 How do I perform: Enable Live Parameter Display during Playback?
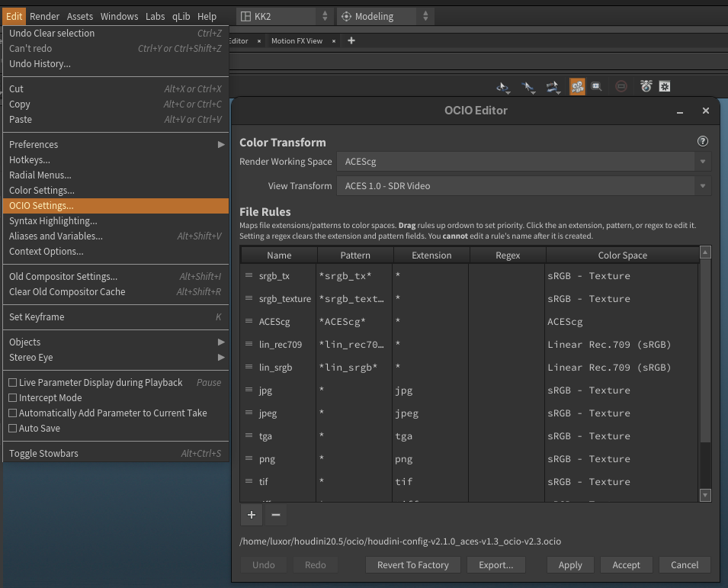point(13,383)
